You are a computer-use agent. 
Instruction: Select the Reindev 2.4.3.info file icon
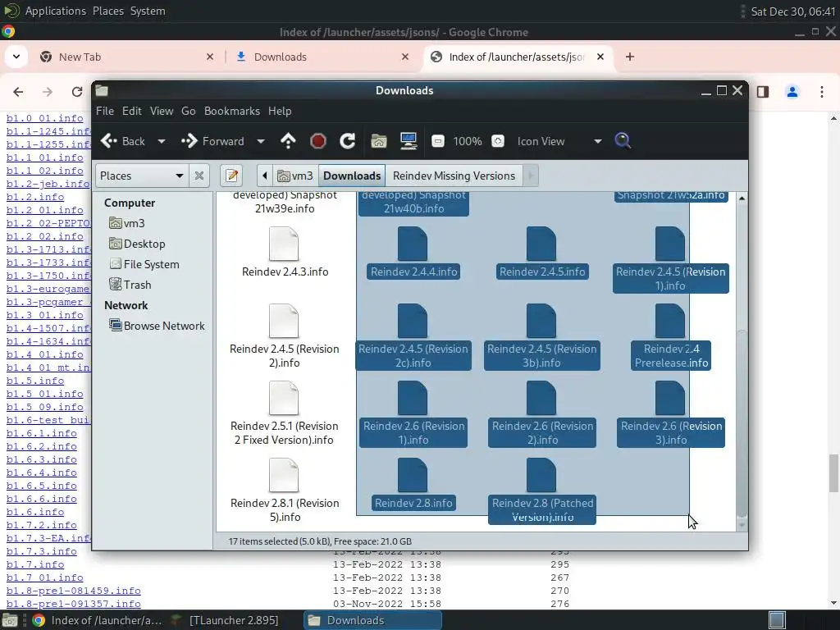click(284, 244)
